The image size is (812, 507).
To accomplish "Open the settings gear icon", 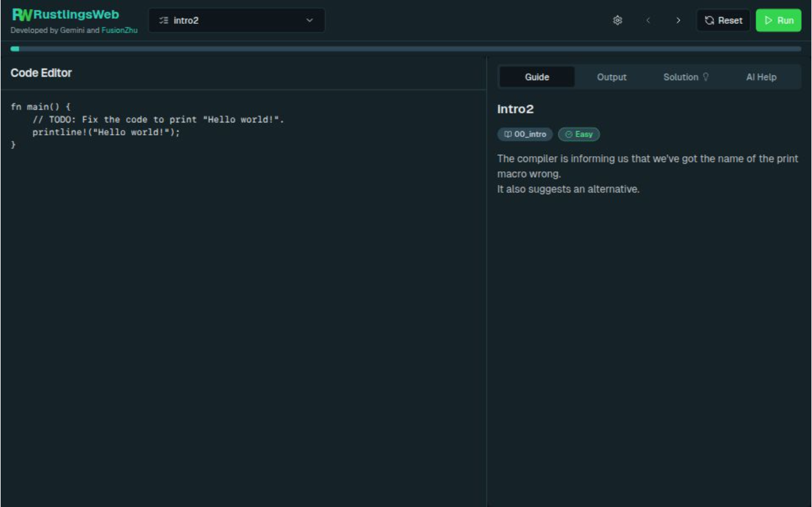I will click(617, 20).
